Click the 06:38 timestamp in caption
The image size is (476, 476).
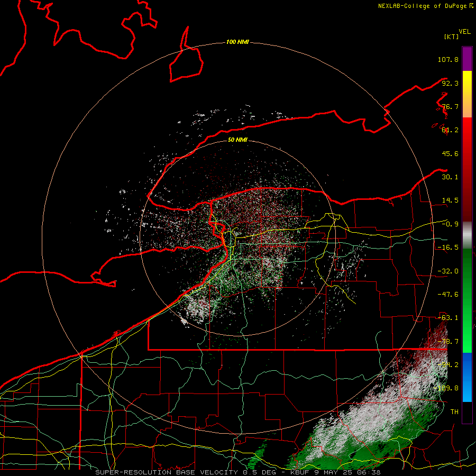[x=370, y=472]
